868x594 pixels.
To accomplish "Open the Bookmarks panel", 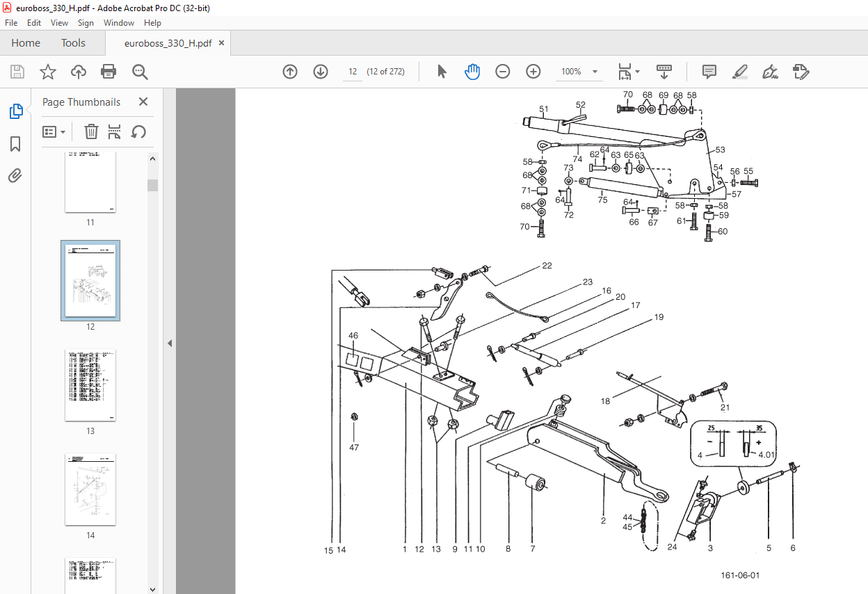I will click(15, 144).
